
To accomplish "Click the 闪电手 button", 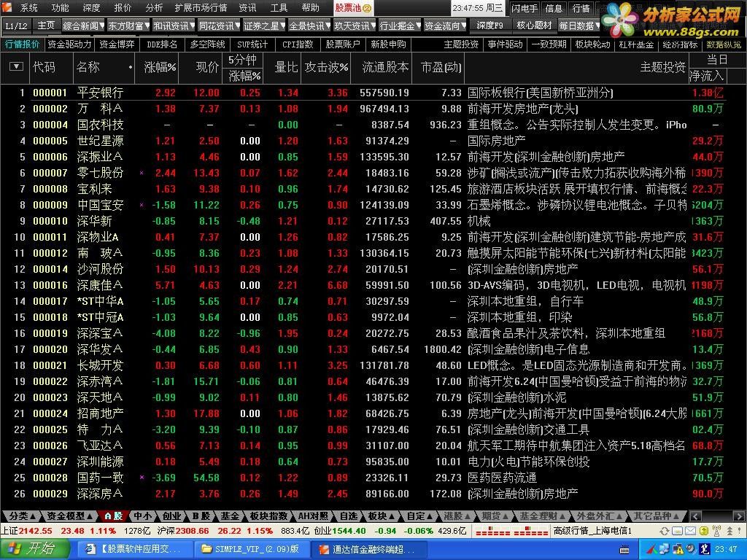I will click(525, 8).
